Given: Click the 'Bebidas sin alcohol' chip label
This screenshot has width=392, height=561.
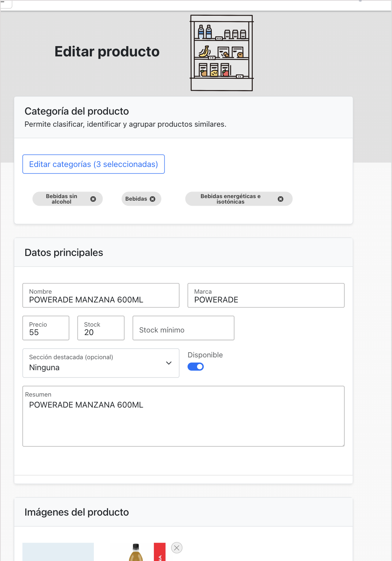Looking at the screenshot, I should tap(62, 199).
